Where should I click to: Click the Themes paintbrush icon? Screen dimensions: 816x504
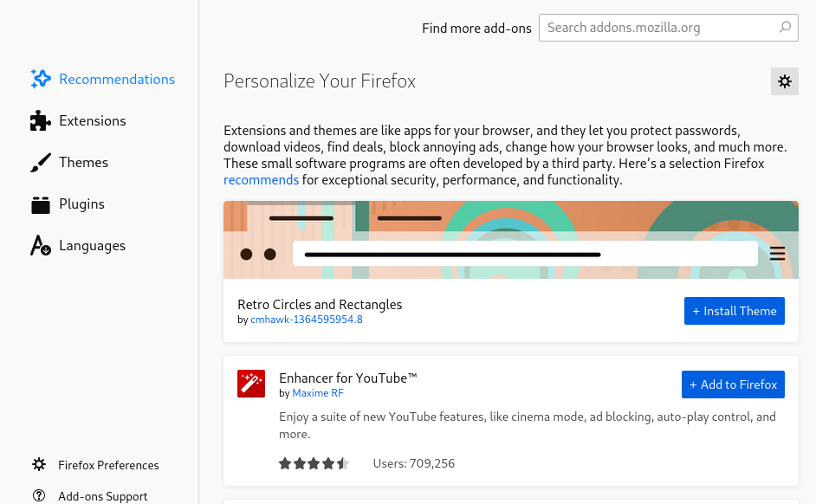coord(41,163)
